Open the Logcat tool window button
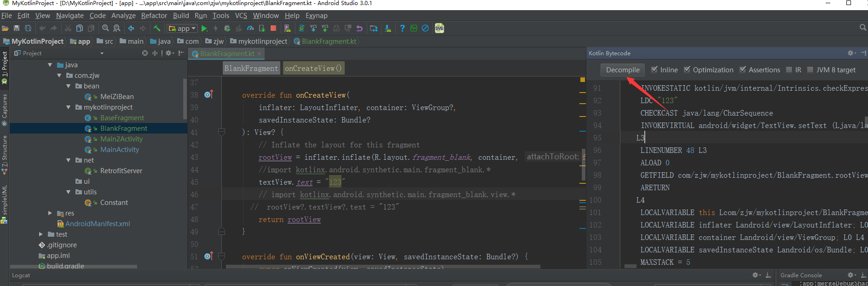Image resolution: width=868 pixels, height=286 pixels. (21, 275)
